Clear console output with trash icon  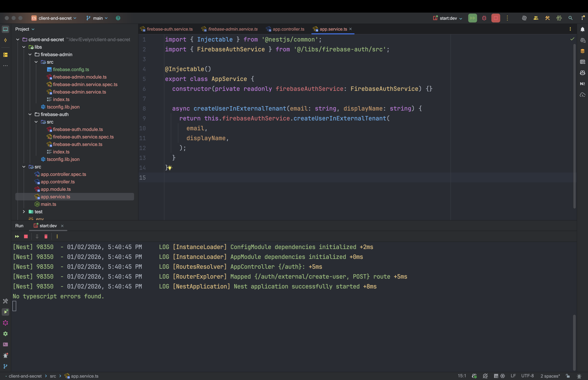46,236
